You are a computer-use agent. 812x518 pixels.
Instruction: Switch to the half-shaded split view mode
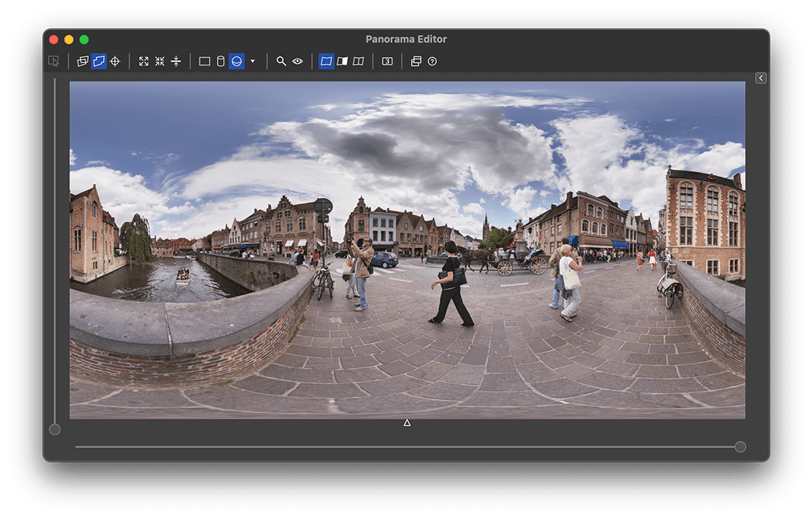tap(342, 62)
